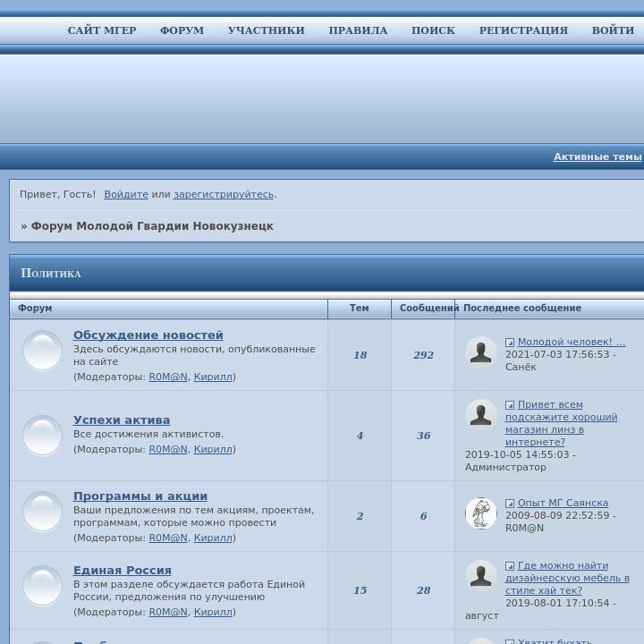Open moderator R0M@N in Единая Россия row

click(x=168, y=612)
